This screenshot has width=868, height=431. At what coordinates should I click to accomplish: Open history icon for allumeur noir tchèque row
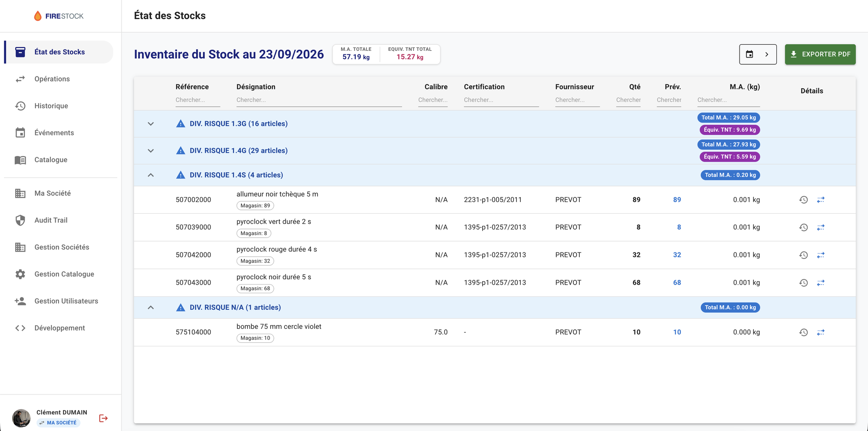(x=803, y=200)
